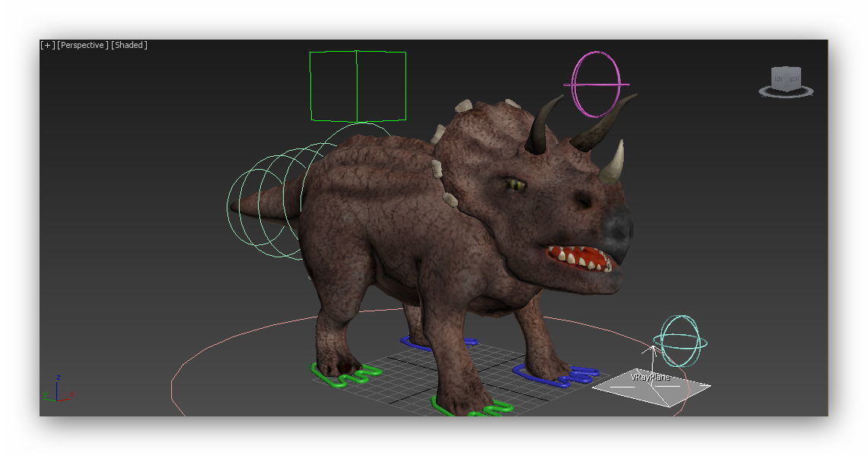Click the ViewCube navigation cube
The width and height of the screenshot is (868, 456).
coord(786,78)
